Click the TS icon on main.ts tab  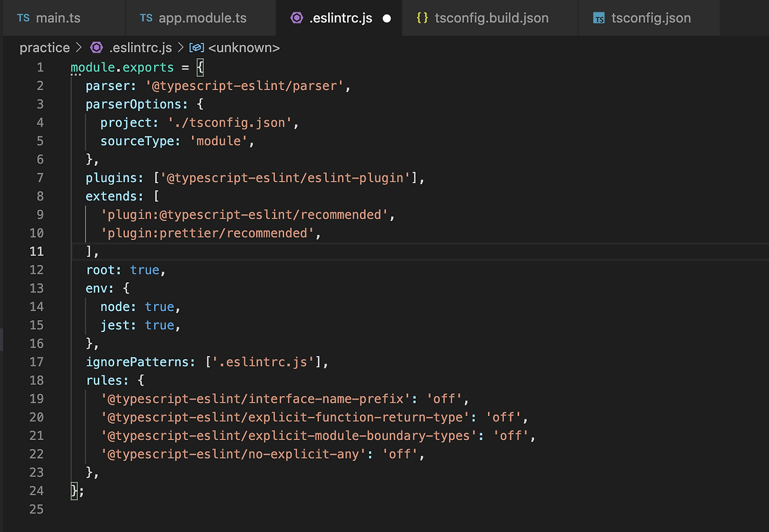(x=23, y=18)
